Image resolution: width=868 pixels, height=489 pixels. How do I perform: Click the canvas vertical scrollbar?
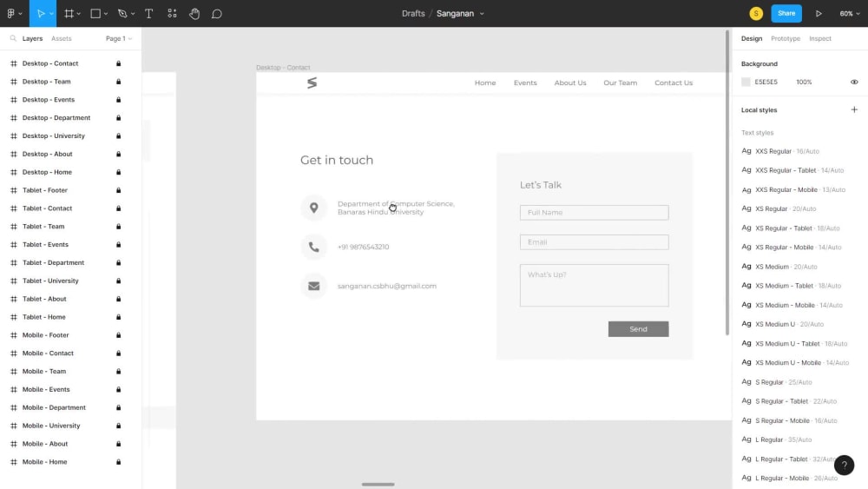(727, 182)
